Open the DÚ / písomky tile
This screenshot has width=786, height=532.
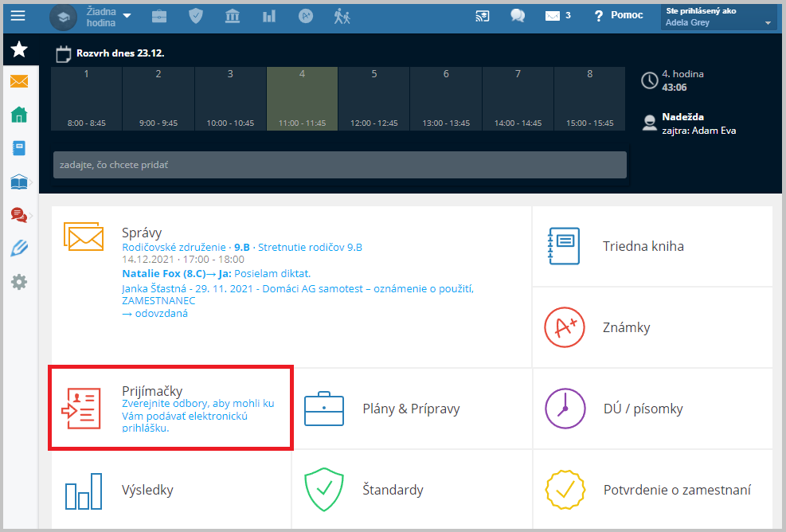pos(652,409)
